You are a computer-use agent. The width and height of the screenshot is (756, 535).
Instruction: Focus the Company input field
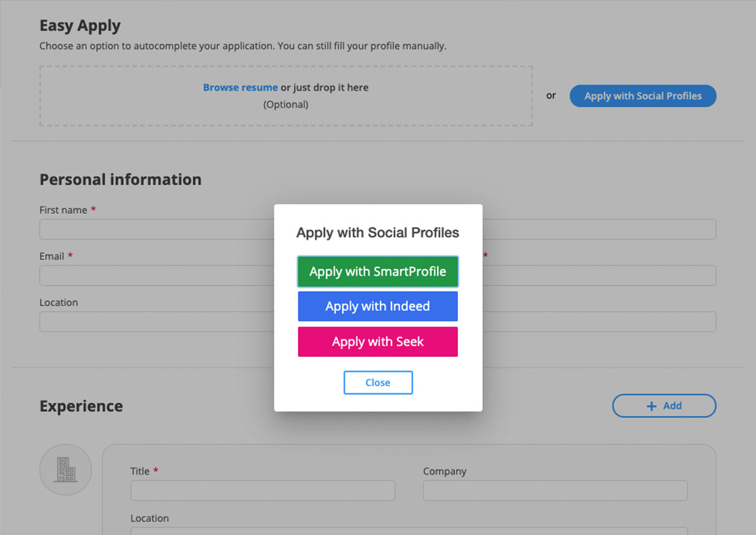click(x=555, y=490)
